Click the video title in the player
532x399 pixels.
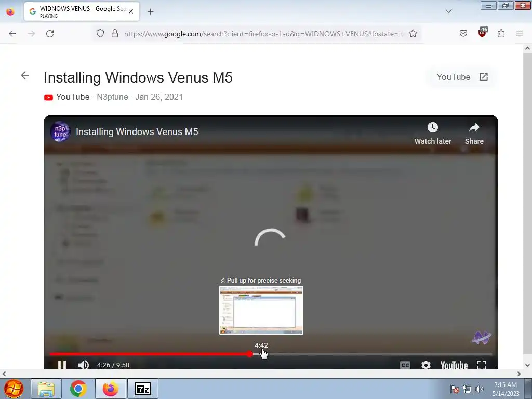(137, 131)
